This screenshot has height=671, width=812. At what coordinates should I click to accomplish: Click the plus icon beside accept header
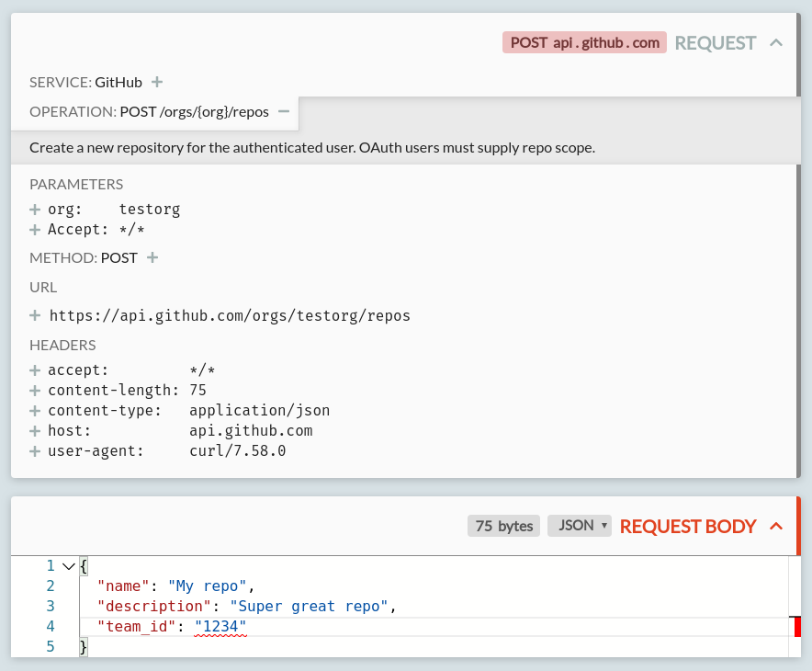click(x=35, y=370)
